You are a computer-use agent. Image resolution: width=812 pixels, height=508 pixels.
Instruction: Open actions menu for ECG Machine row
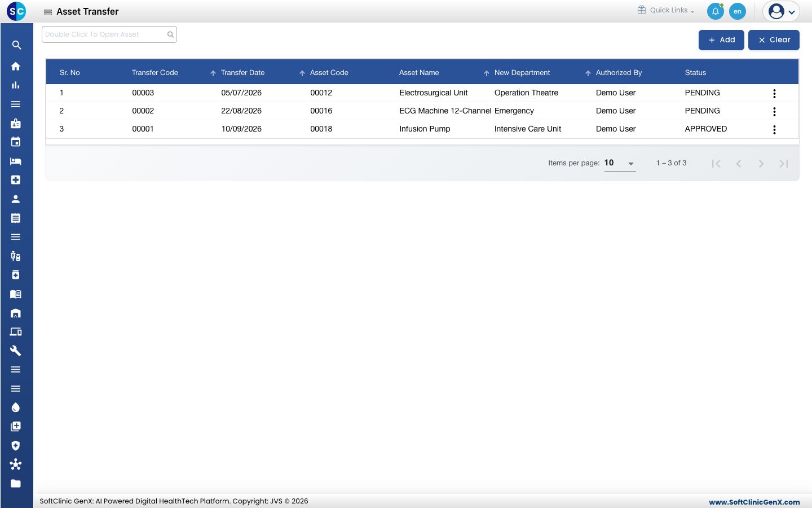(x=774, y=112)
